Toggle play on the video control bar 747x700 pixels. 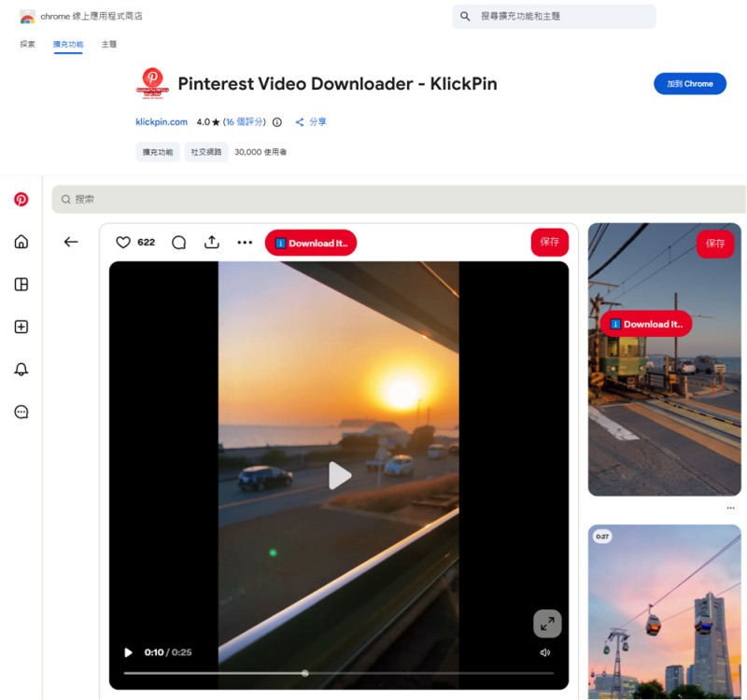[x=128, y=652]
